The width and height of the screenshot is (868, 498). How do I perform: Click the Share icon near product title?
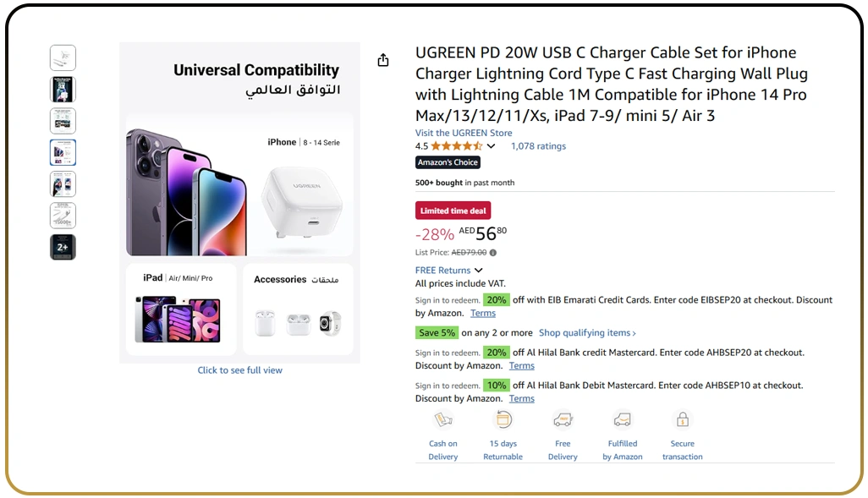[x=382, y=59]
